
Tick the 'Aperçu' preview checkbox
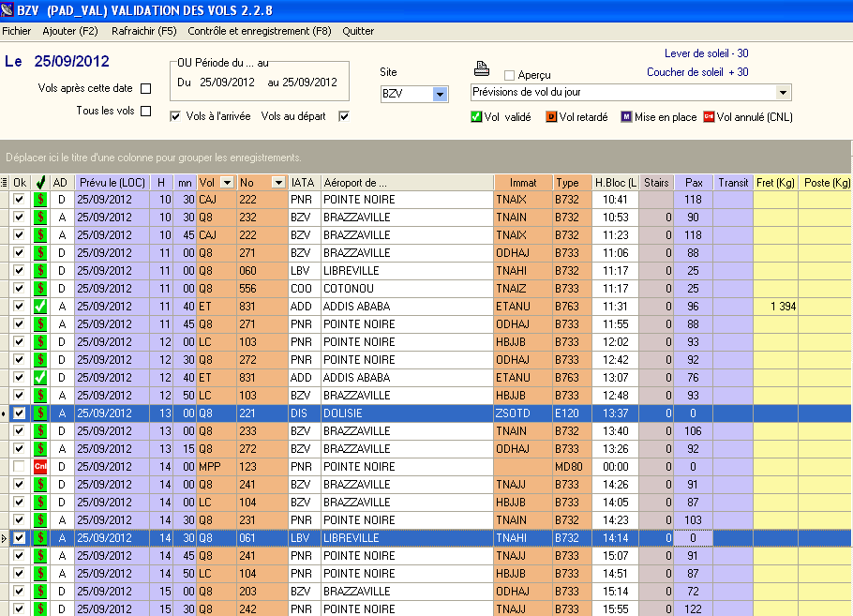509,75
